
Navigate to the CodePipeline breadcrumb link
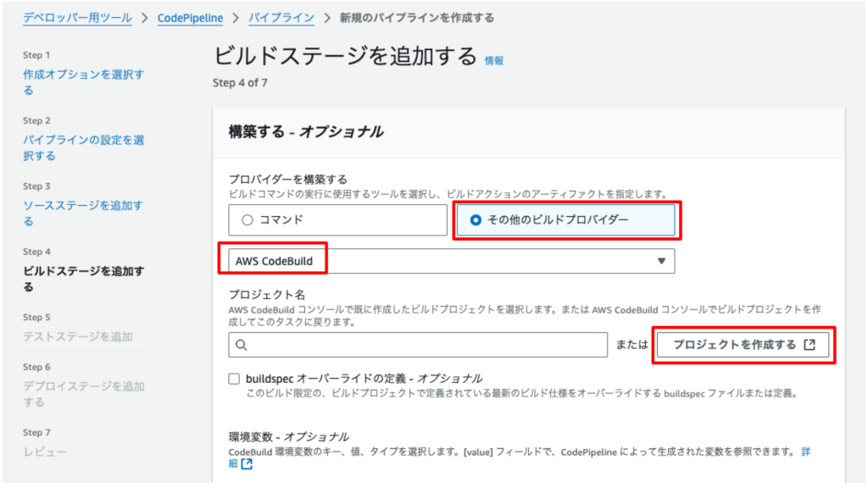(x=190, y=17)
